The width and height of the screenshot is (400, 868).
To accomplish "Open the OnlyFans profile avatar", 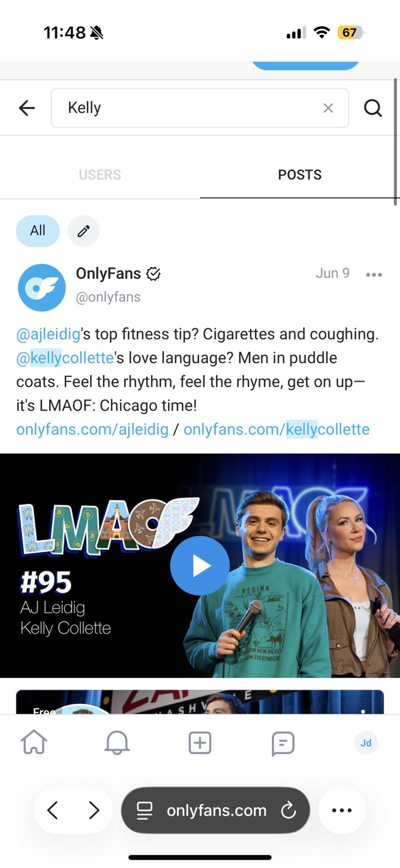I will click(42, 287).
